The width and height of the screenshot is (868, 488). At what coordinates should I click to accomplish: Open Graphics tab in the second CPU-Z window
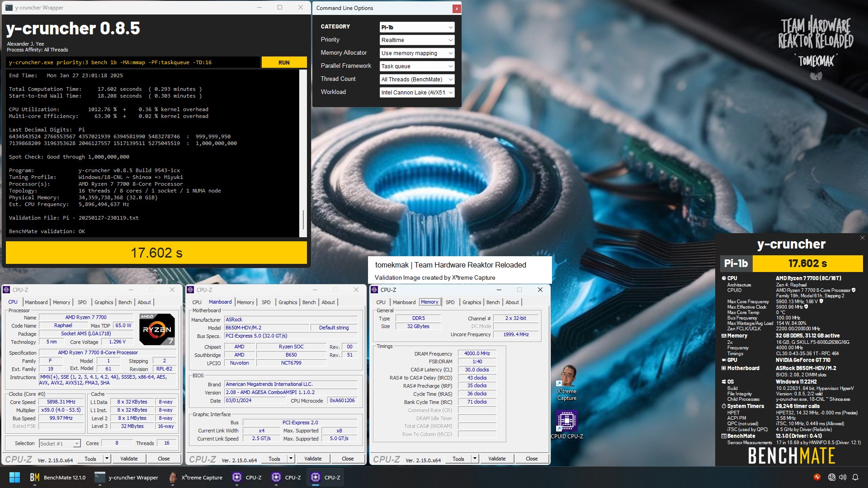[x=288, y=302]
